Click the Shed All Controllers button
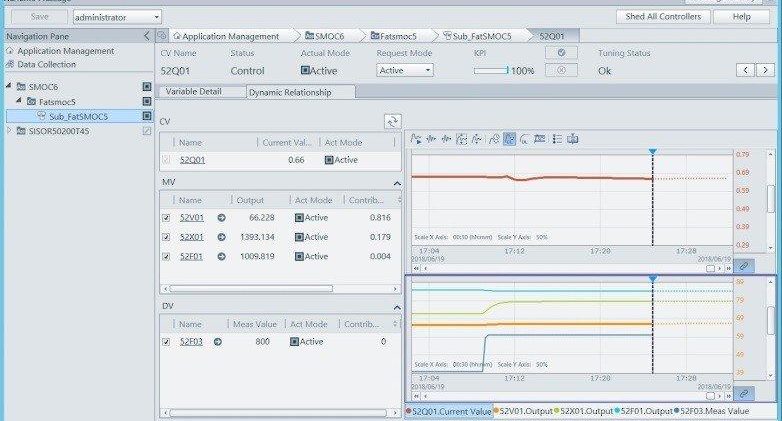782x421 pixels. 662,17
